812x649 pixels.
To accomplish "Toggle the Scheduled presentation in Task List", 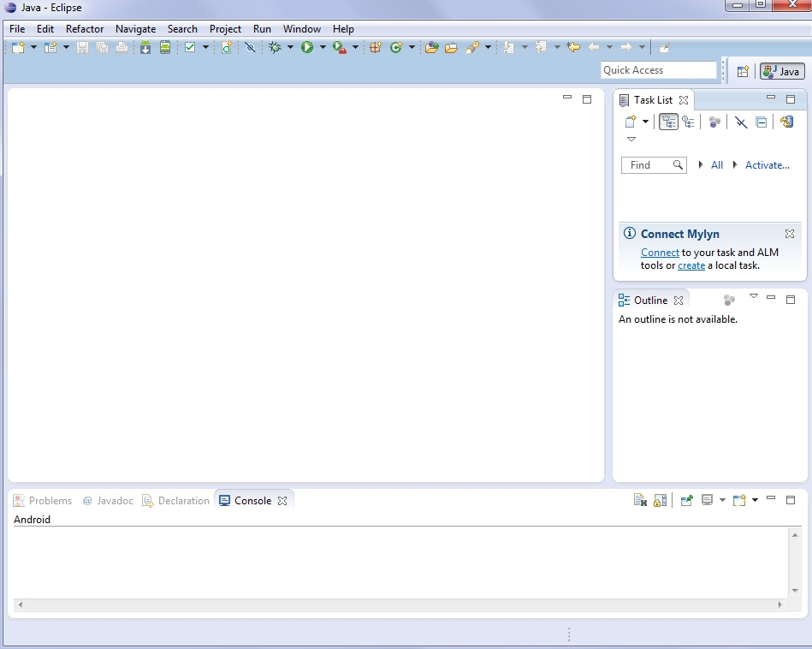I will [x=688, y=122].
